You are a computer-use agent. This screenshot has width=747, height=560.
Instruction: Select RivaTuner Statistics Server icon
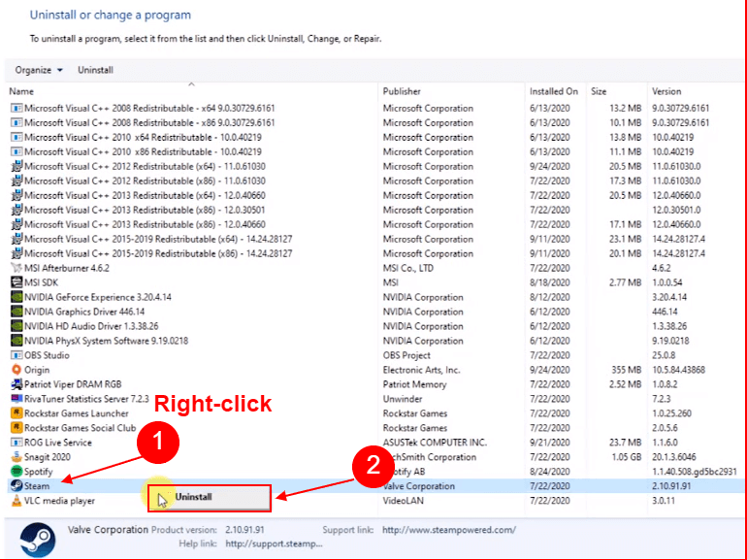(x=16, y=399)
